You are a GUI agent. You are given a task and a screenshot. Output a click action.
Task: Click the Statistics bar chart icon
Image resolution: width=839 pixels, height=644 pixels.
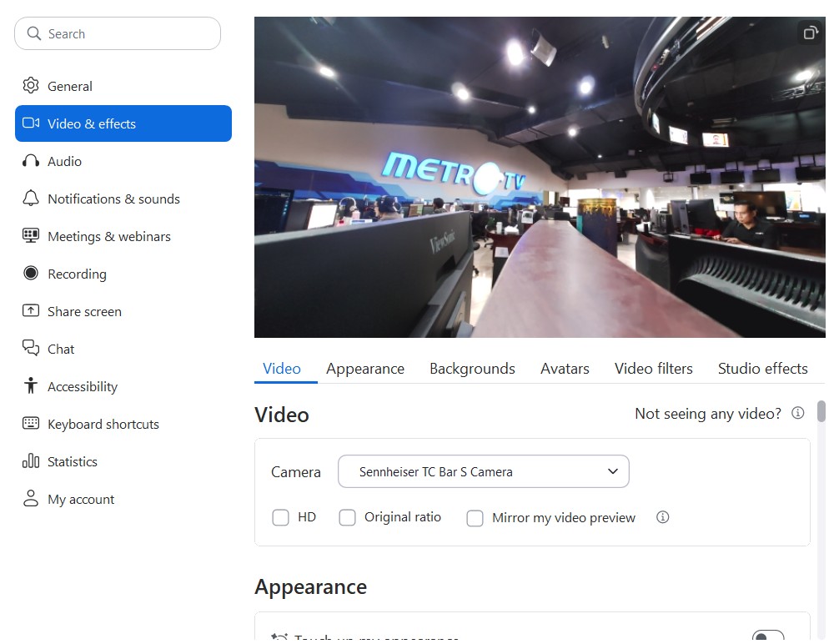pyautogui.click(x=31, y=461)
